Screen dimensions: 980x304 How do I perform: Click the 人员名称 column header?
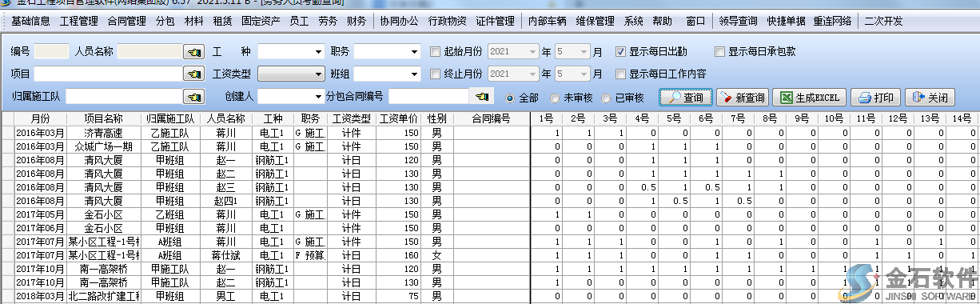coord(226,119)
